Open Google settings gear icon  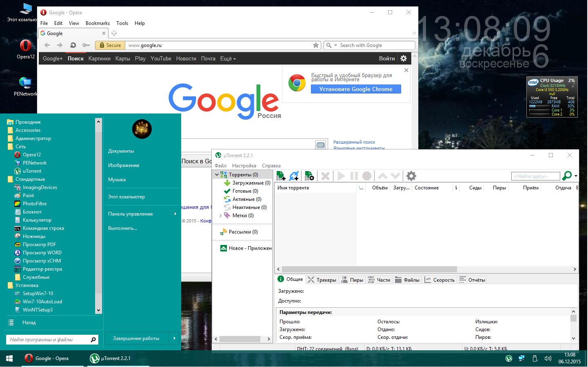click(404, 58)
